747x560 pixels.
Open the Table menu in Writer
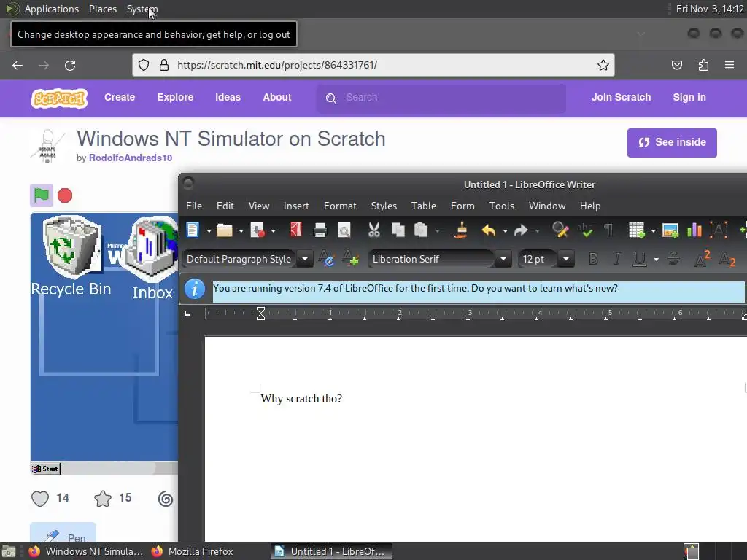coord(424,206)
